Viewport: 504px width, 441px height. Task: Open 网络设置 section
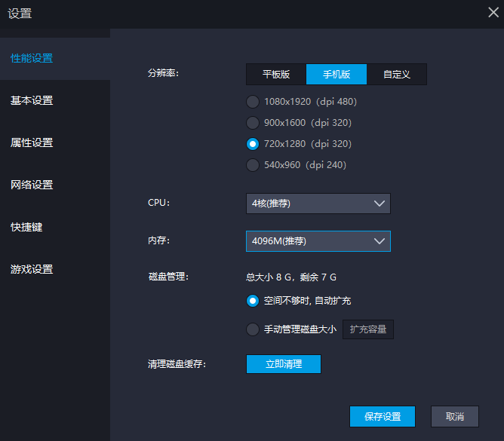(x=32, y=185)
